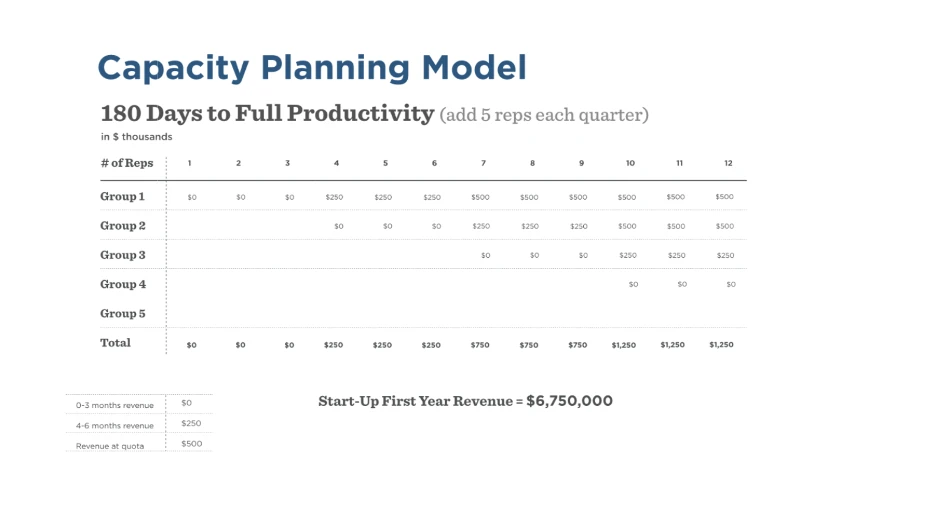This screenshot has height=526, width=936.
Task: Select the 180 Days to Full Productivity heading
Action: pos(267,113)
